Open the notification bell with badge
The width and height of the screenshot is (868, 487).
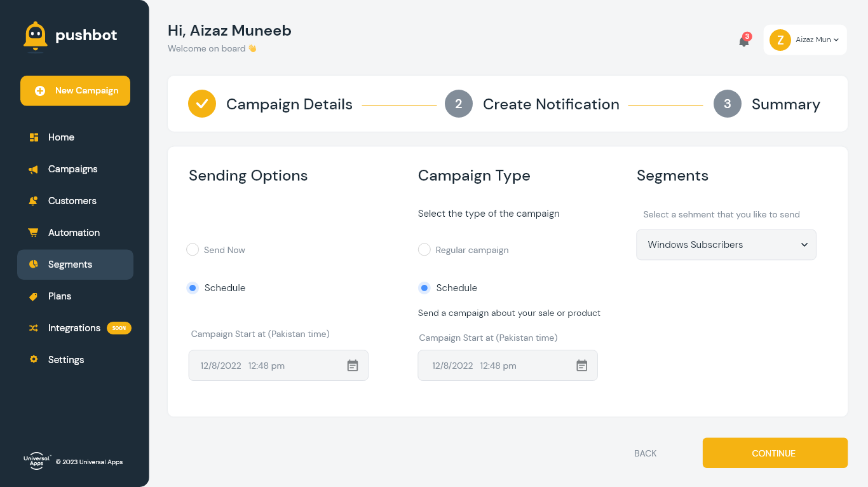(x=744, y=40)
